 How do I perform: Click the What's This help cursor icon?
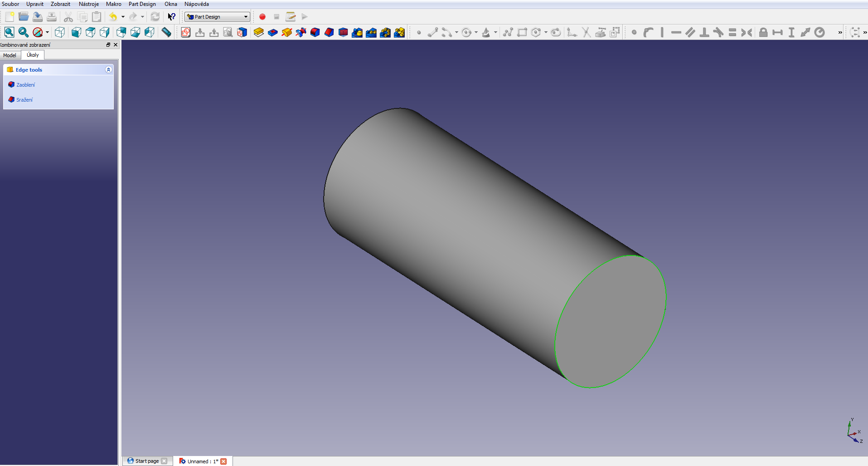pos(171,17)
